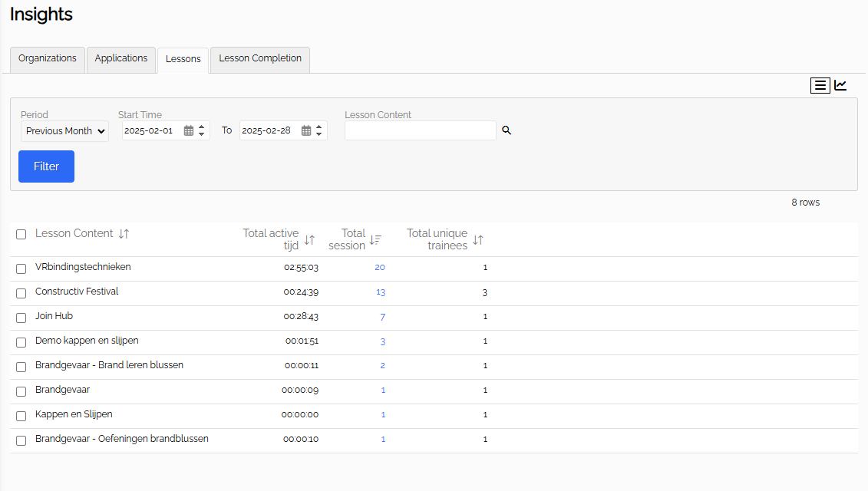868x491 pixels.
Task: Select the Constructiv Festival lesson name
Action: tap(77, 292)
